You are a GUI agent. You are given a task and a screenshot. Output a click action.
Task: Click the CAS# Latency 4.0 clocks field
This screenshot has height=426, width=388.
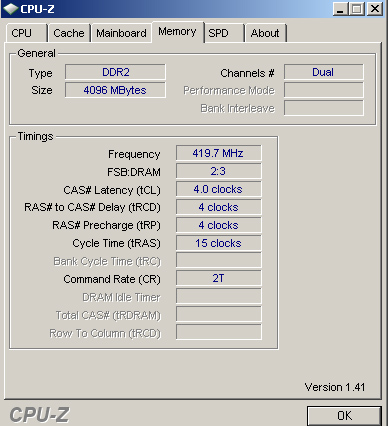click(x=219, y=189)
